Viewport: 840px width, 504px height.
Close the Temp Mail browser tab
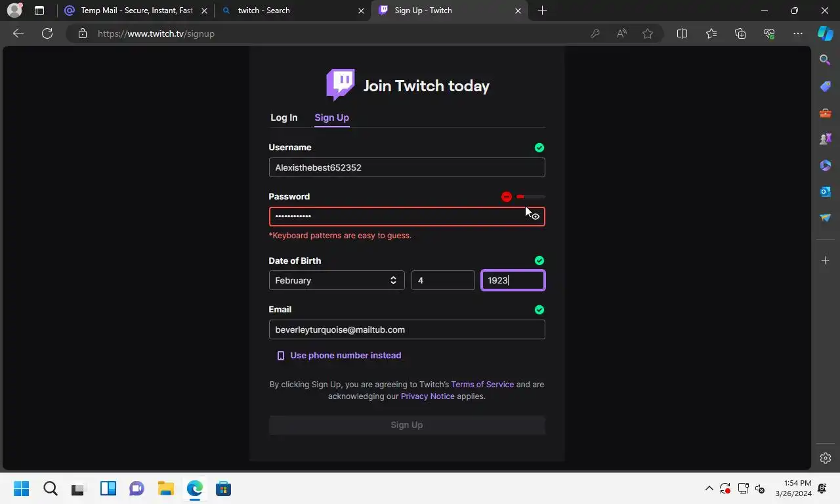click(204, 10)
